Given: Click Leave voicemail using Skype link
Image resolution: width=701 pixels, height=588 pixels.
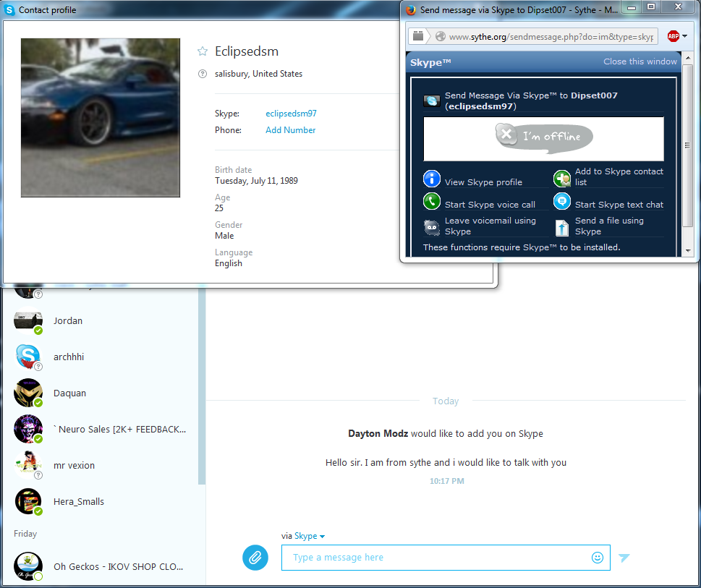Looking at the screenshot, I should [490, 226].
